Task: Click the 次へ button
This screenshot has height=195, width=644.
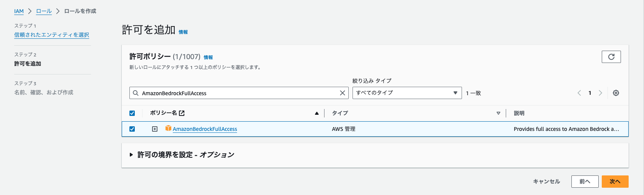Action: 614,182
